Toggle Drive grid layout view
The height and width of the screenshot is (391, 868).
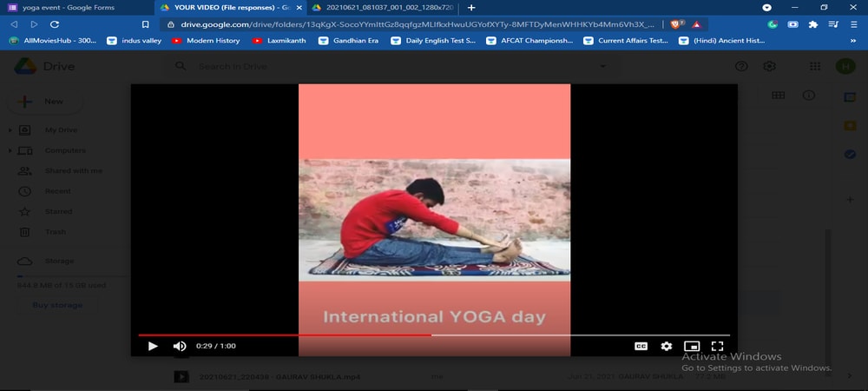[x=778, y=96]
